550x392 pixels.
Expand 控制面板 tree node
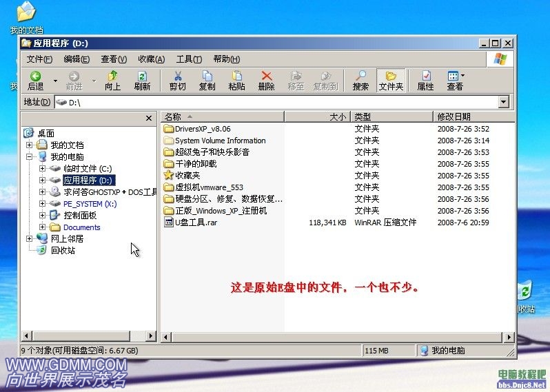point(42,215)
